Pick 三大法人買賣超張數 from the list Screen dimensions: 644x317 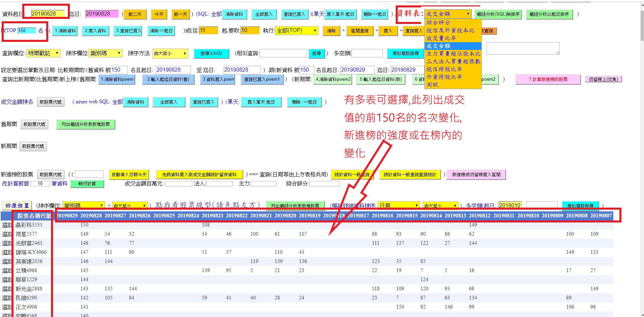453,61
